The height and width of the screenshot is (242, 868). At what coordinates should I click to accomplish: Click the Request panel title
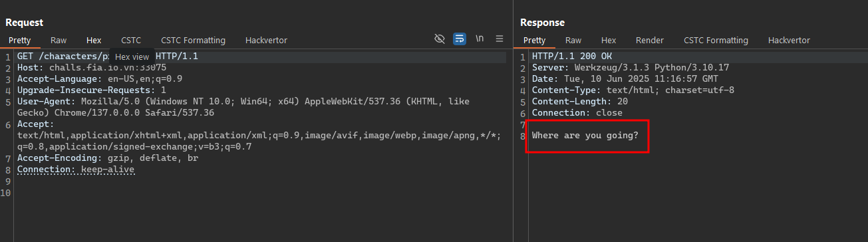pyautogui.click(x=24, y=23)
